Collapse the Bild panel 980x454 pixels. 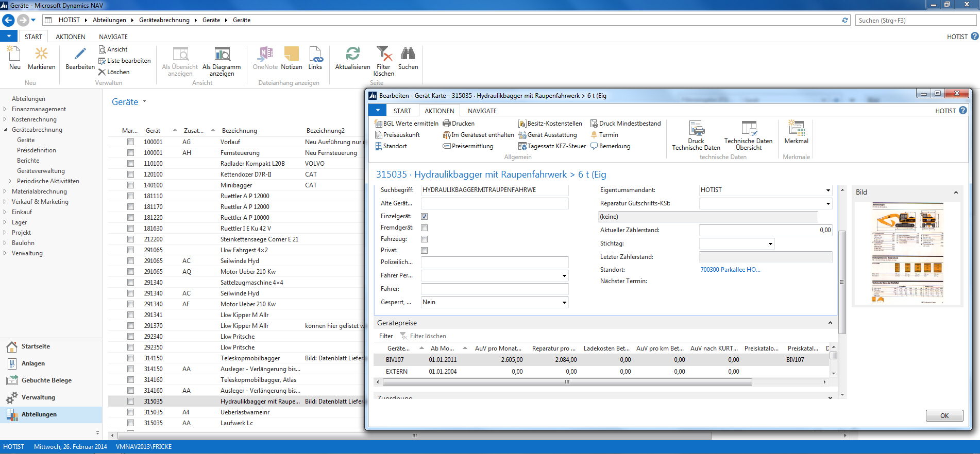956,193
